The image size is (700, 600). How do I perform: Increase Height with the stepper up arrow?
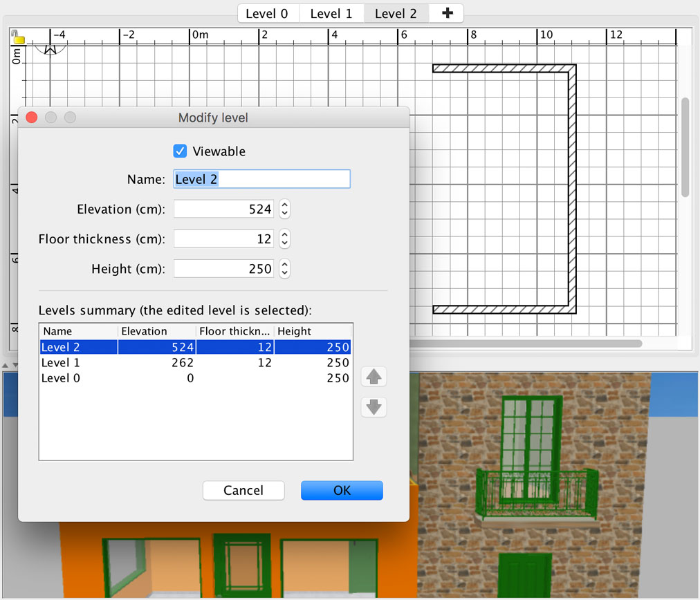tap(284, 264)
